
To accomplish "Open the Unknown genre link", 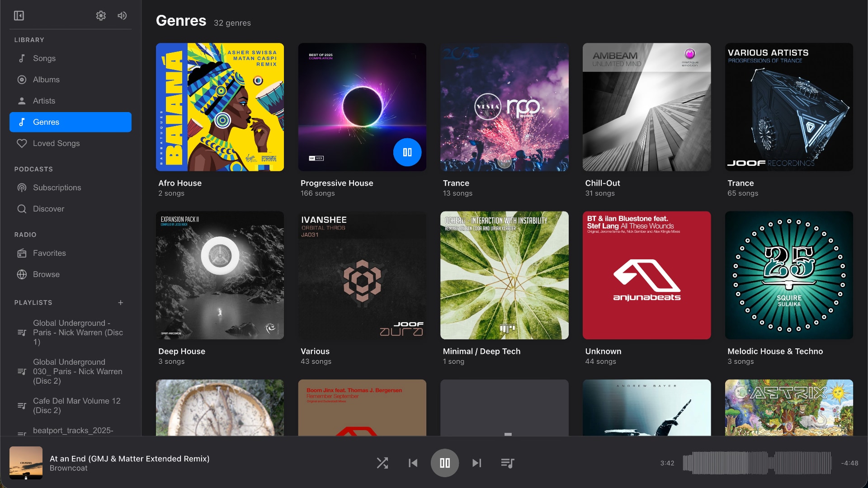I will coord(603,351).
